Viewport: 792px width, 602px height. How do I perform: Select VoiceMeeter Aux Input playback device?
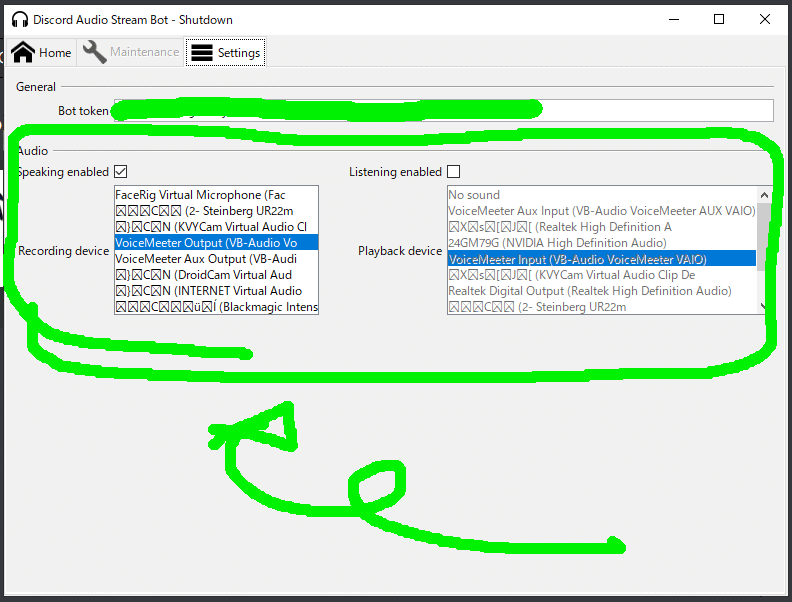pos(602,211)
